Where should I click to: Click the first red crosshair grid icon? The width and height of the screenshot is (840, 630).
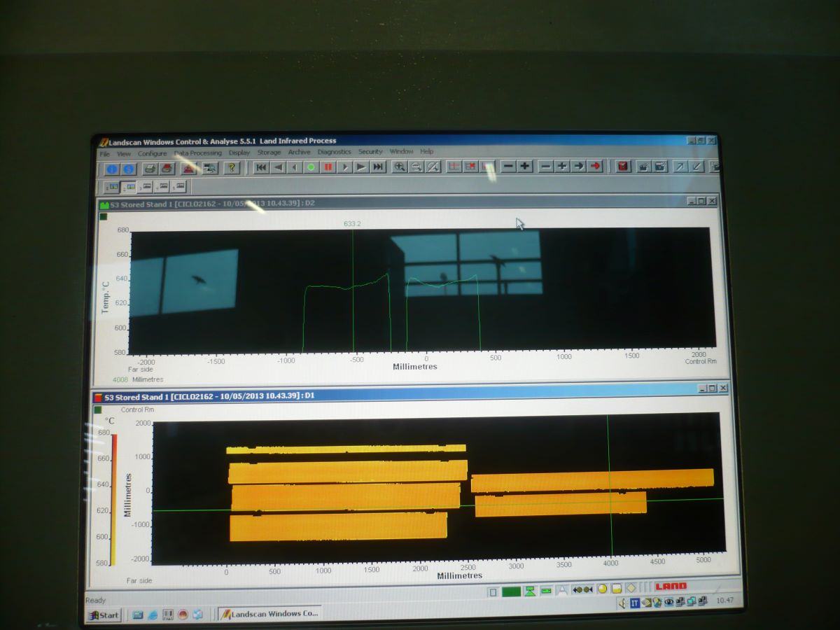pyautogui.click(x=454, y=167)
